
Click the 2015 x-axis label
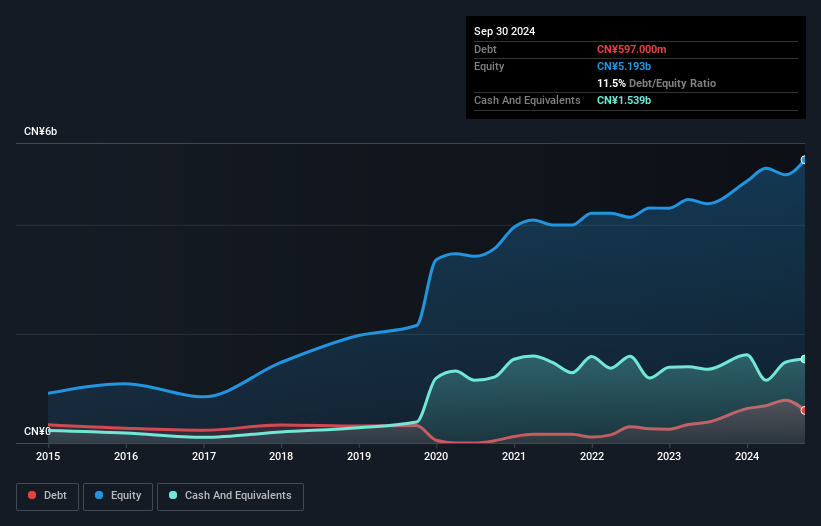(x=48, y=456)
